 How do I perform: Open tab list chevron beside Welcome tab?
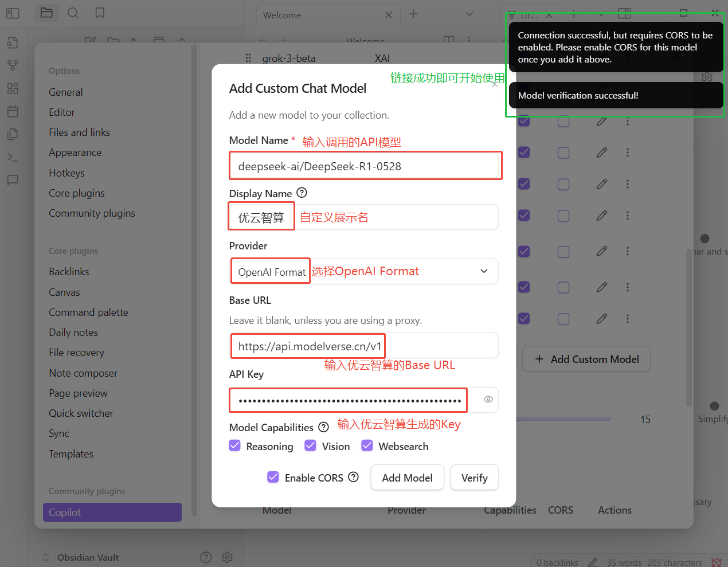click(469, 14)
